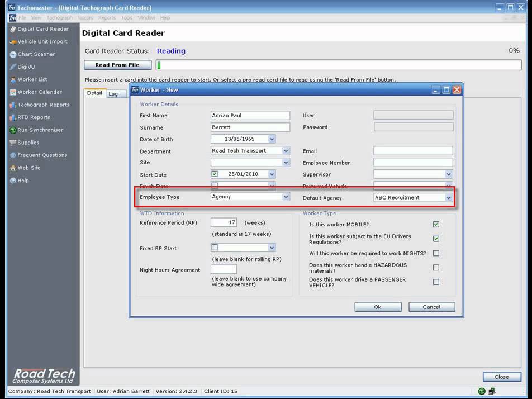Uncheck 'Is this worker MOBILE?'

pos(436,224)
